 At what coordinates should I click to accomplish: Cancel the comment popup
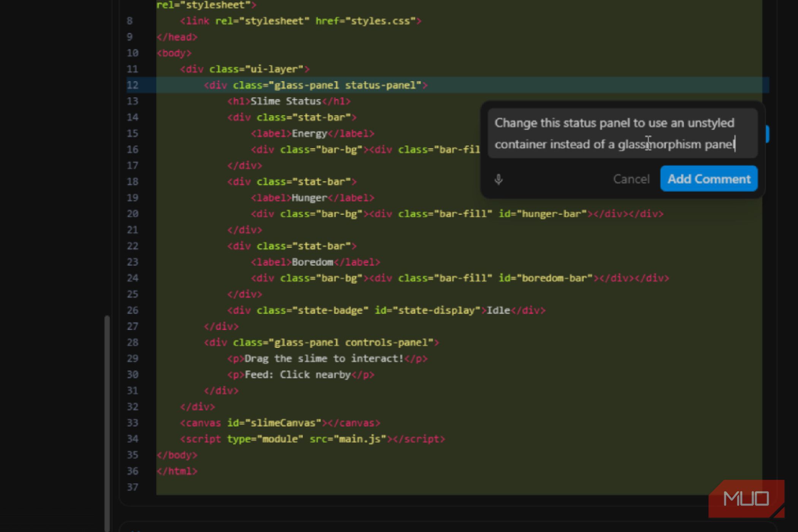pyautogui.click(x=631, y=179)
